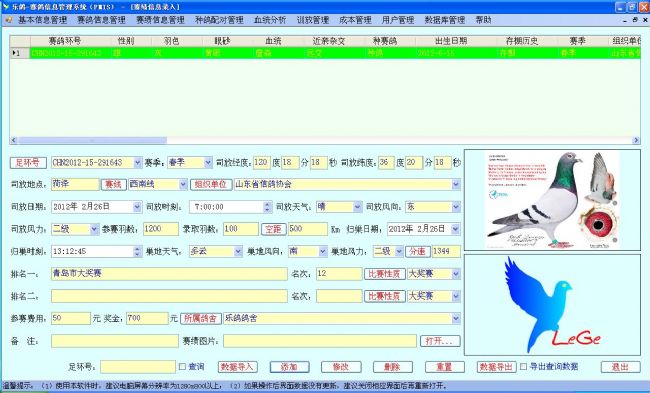650x393 pixels.
Task: Expand the 组织单位 dropdown 山东省信鸽协会
Action: point(456,184)
